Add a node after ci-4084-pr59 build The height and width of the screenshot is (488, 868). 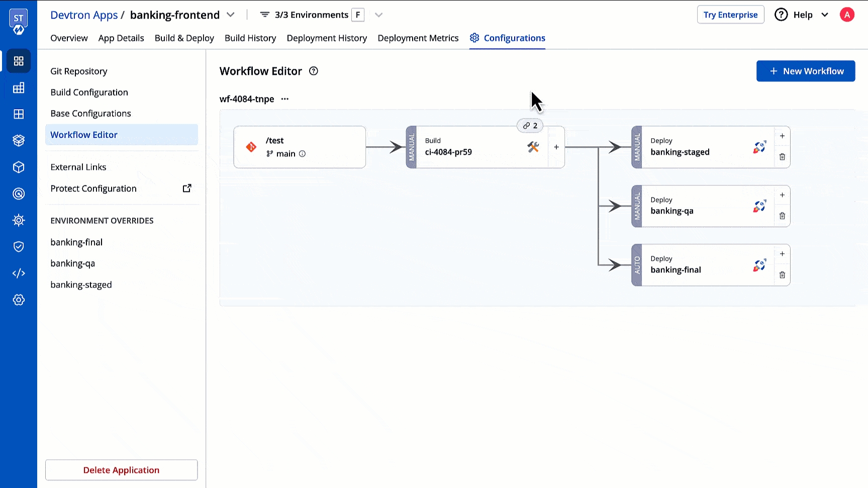click(556, 147)
